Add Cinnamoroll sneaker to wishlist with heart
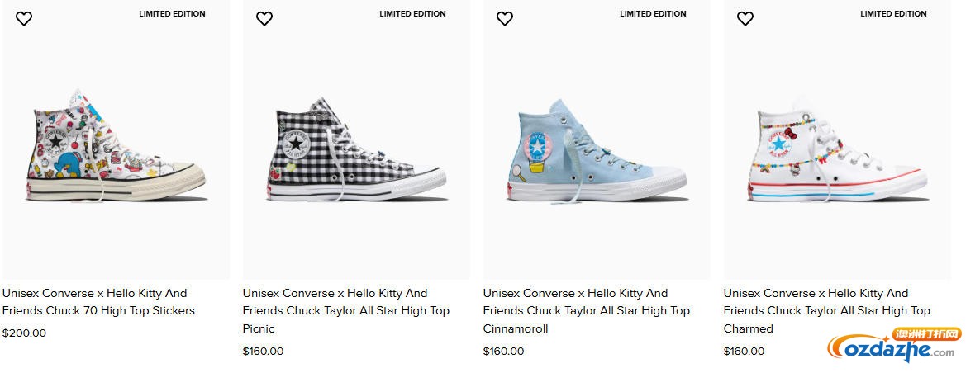This screenshot has height=373, width=980. pos(505,19)
